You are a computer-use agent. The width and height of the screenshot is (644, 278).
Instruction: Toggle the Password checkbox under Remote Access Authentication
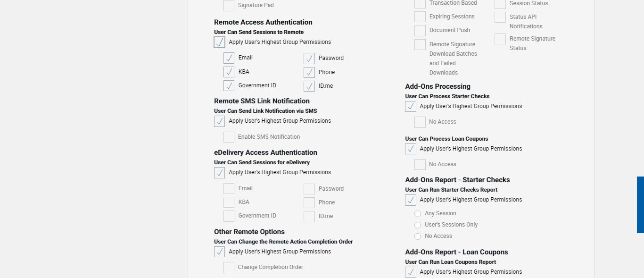click(309, 59)
